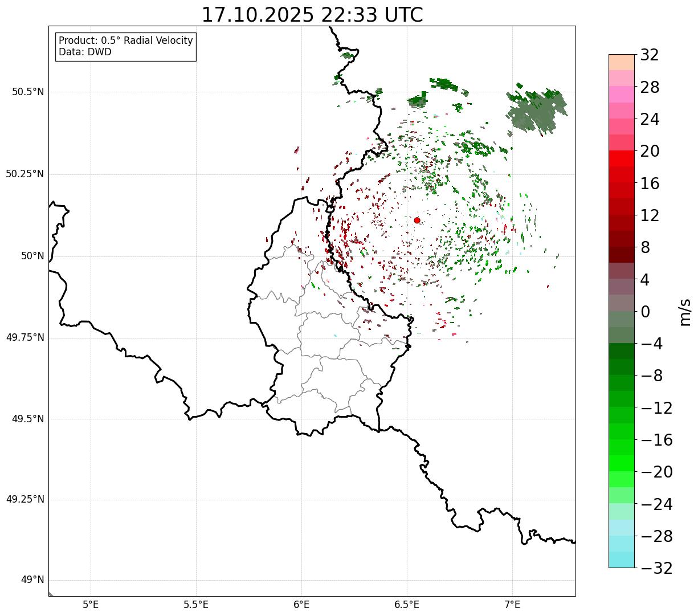698x616 pixels.
Task: Click the longitude label "7°E"
Action: pyautogui.click(x=512, y=604)
